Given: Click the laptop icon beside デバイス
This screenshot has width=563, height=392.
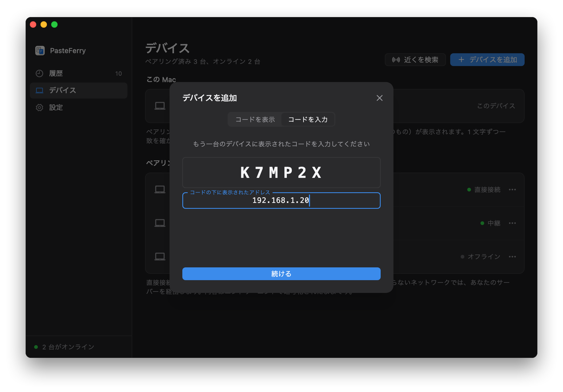Looking at the screenshot, I should 39,91.
